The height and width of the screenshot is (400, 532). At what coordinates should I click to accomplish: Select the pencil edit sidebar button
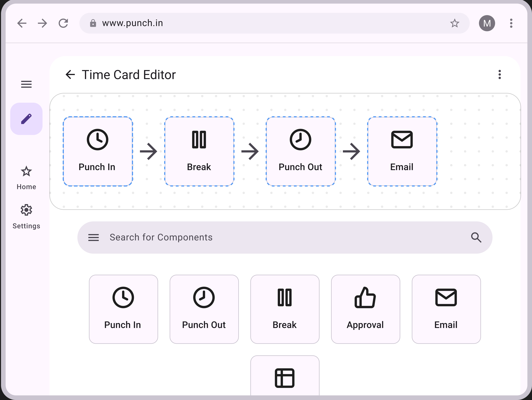(x=27, y=119)
